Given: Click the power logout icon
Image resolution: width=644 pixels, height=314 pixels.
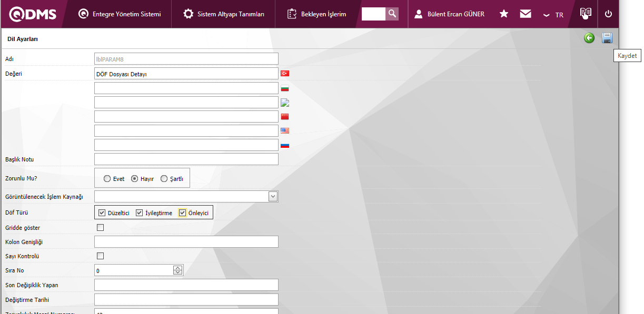Looking at the screenshot, I should 608,14.
